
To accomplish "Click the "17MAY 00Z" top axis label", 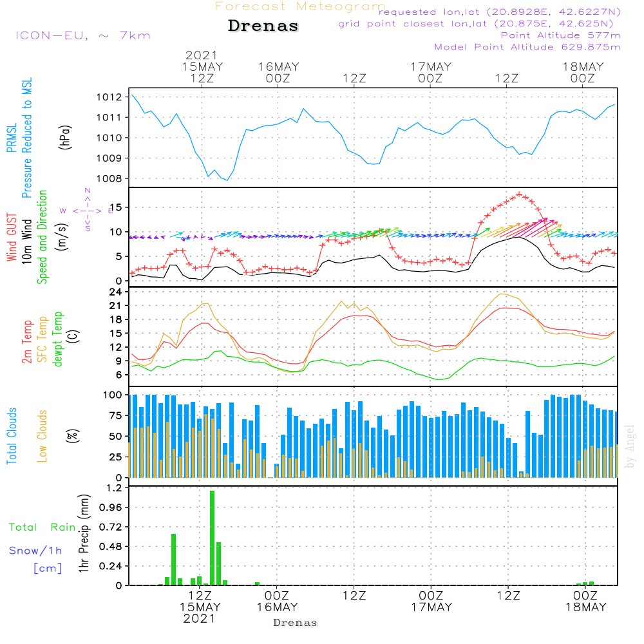I will pyautogui.click(x=431, y=72).
